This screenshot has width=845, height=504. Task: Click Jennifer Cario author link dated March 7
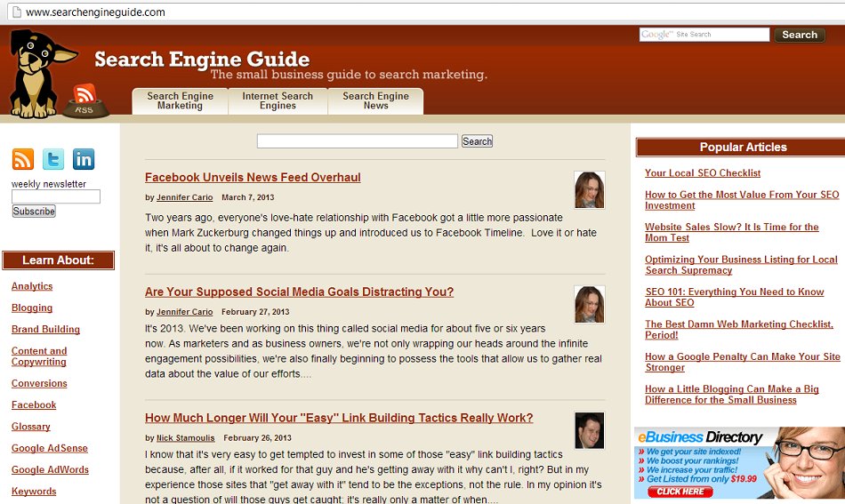pos(184,197)
